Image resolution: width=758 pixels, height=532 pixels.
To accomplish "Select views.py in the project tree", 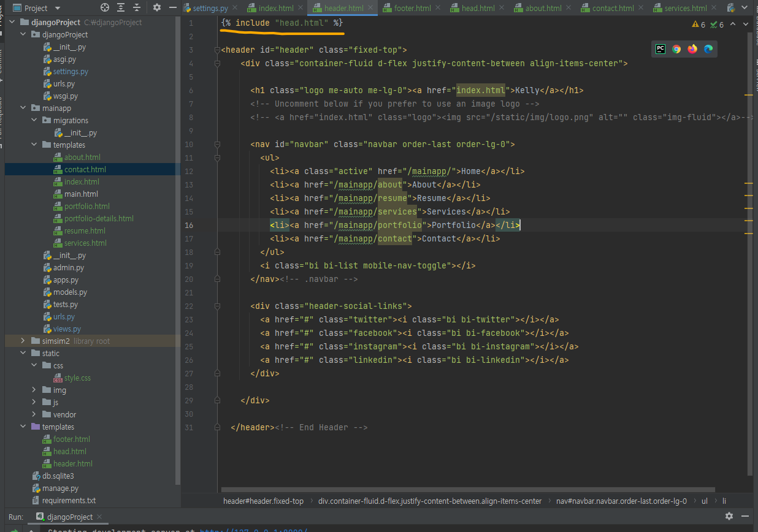I will 67,329.
